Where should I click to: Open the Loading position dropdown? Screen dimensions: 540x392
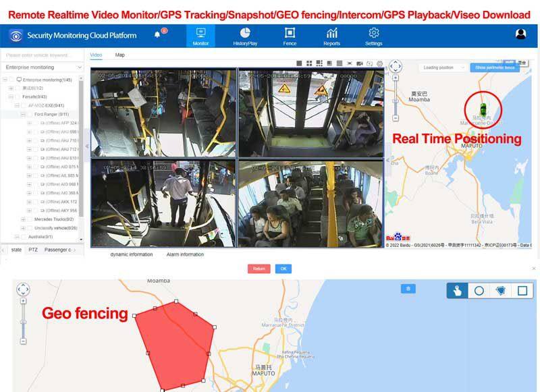click(443, 67)
